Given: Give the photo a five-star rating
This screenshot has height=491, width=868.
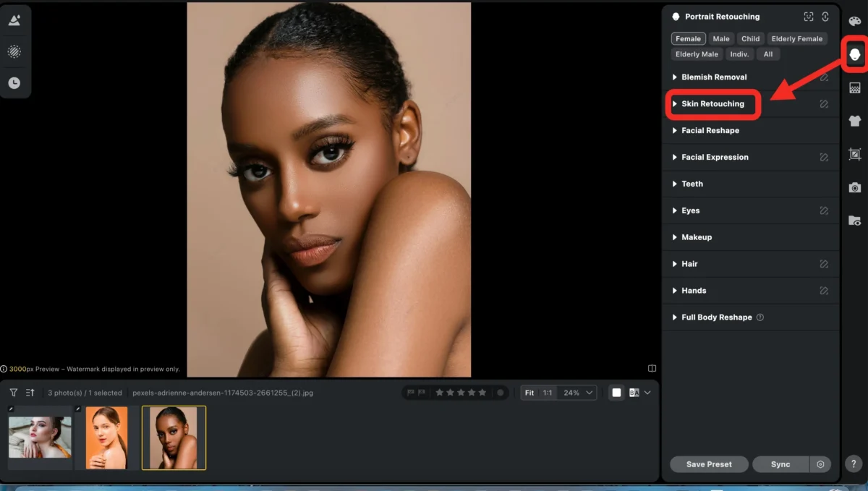Looking at the screenshot, I should coord(482,392).
